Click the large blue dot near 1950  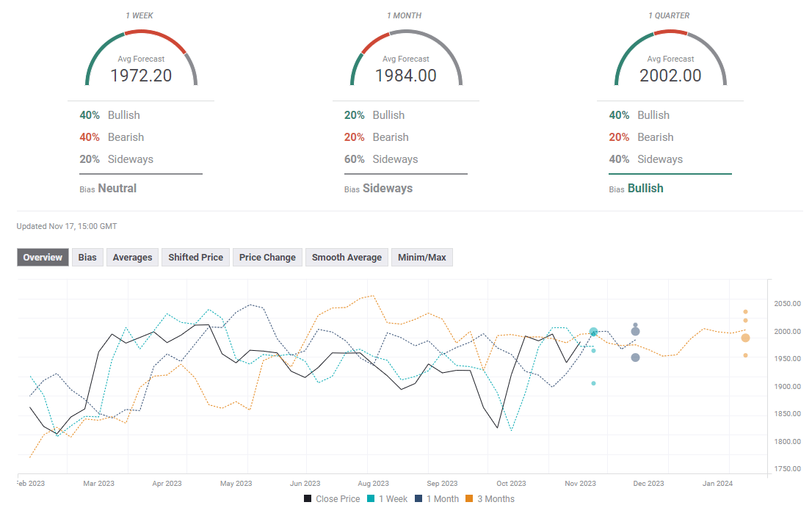635,357
